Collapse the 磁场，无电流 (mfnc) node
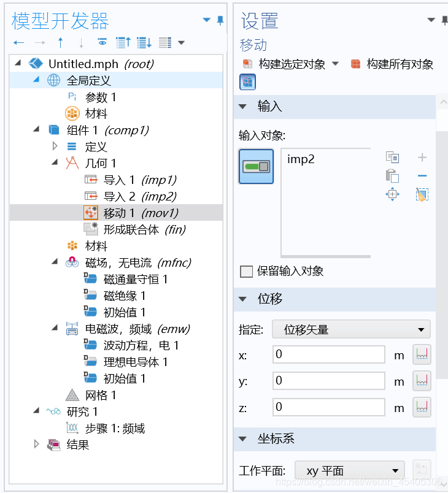The image size is (448, 493). 55,262
